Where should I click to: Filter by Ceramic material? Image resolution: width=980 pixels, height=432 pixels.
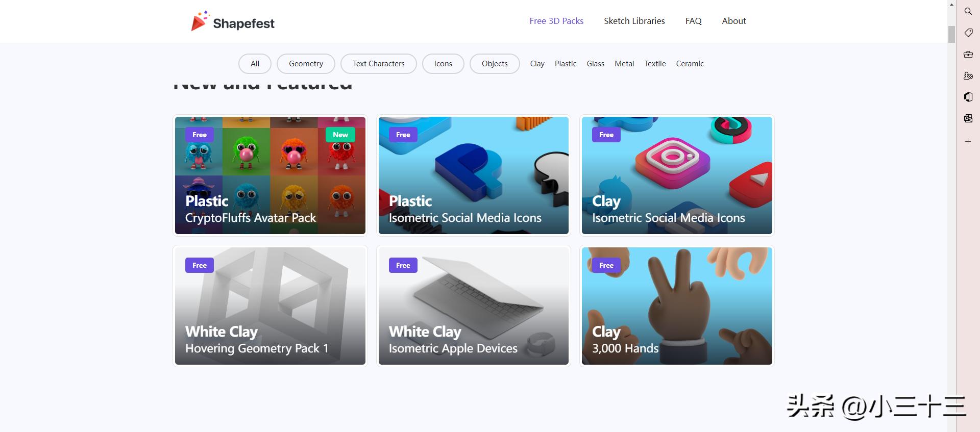point(690,64)
